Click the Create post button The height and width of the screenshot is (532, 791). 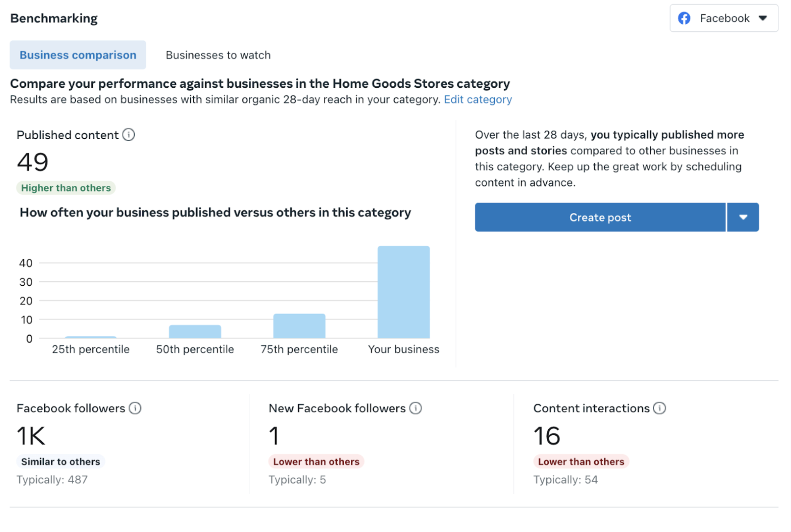click(600, 217)
